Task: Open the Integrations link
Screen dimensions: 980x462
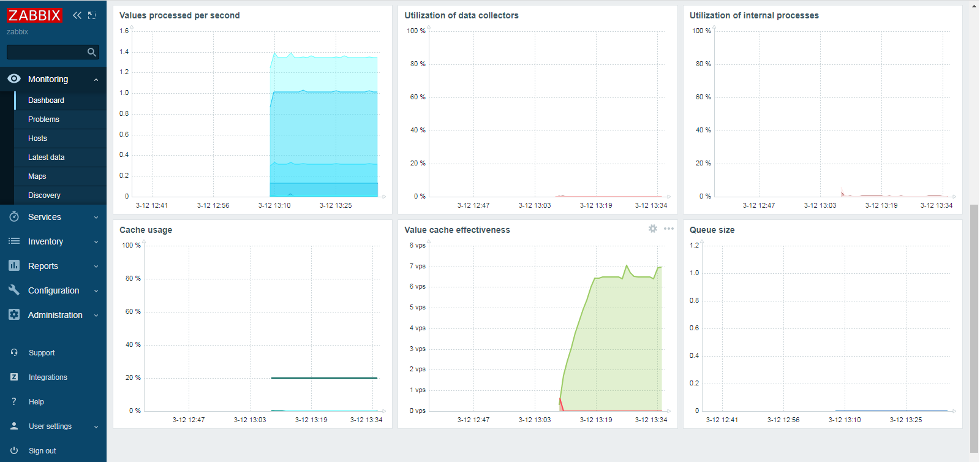Action: click(48, 377)
